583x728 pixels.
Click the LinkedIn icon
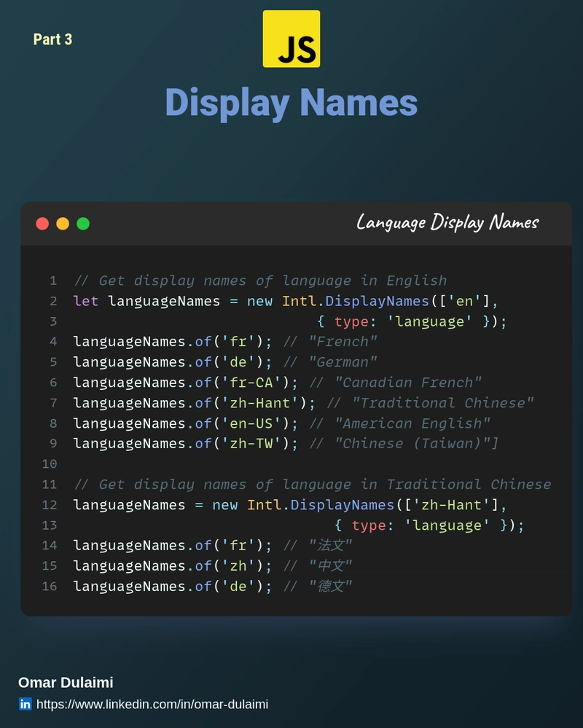(x=26, y=704)
